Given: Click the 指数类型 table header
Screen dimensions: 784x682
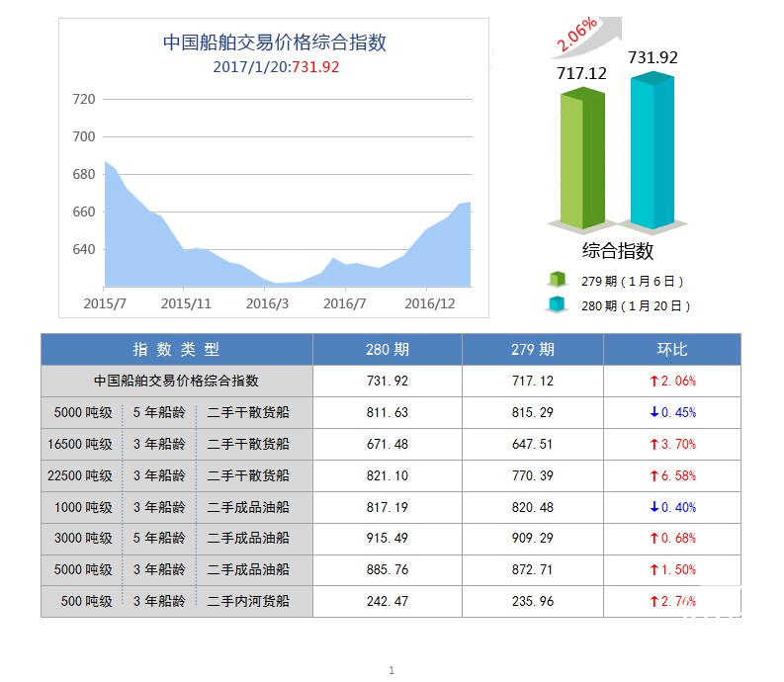Looking at the screenshot, I should (177, 349).
